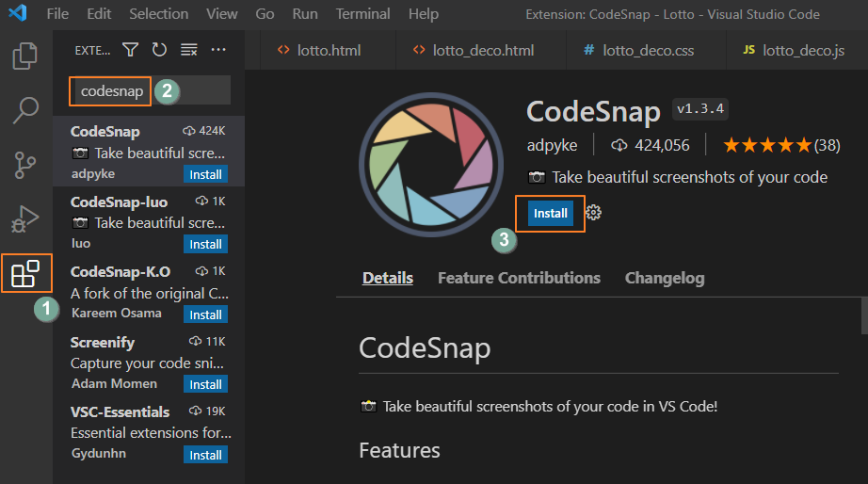Screen dimensions: 868x484
Task: Install the VSC-Essentials extension
Action: coord(205,455)
